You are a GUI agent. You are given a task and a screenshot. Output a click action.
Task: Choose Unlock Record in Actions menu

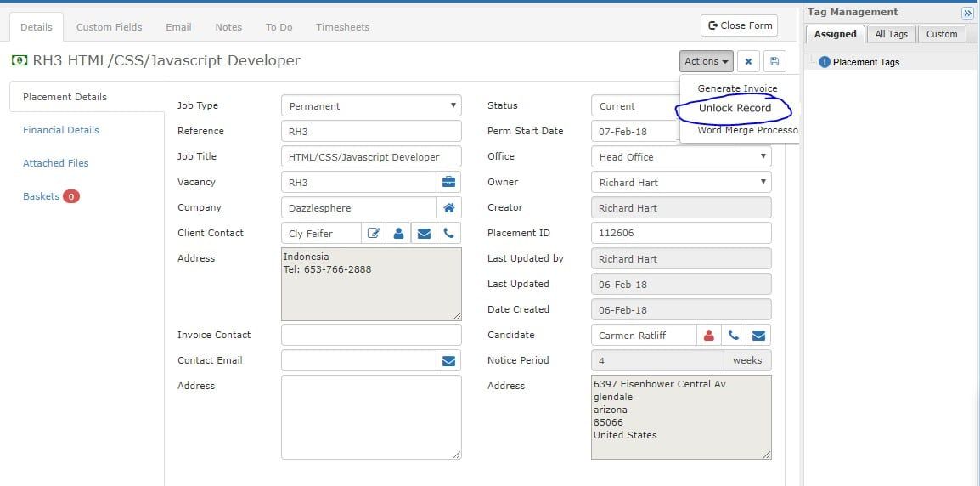point(735,108)
